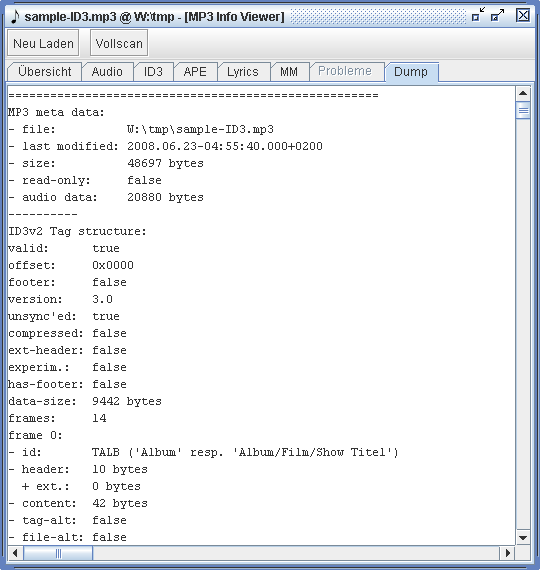Click the file path line in dump text
Screen dimensions: 540x570
click(x=141, y=129)
